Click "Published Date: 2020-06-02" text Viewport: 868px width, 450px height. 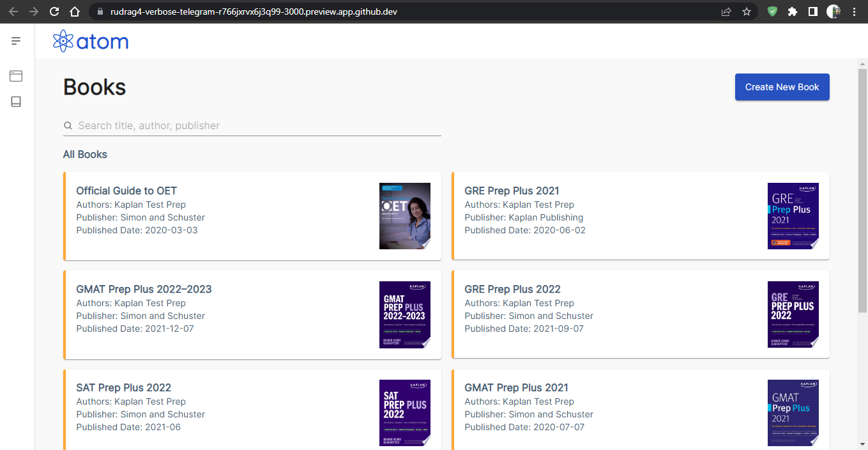tap(525, 230)
